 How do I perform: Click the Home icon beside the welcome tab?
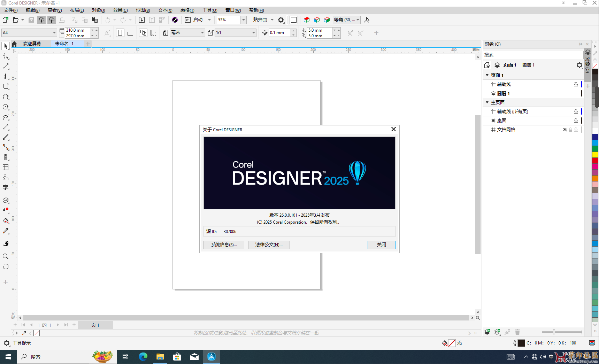[x=14, y=44]
